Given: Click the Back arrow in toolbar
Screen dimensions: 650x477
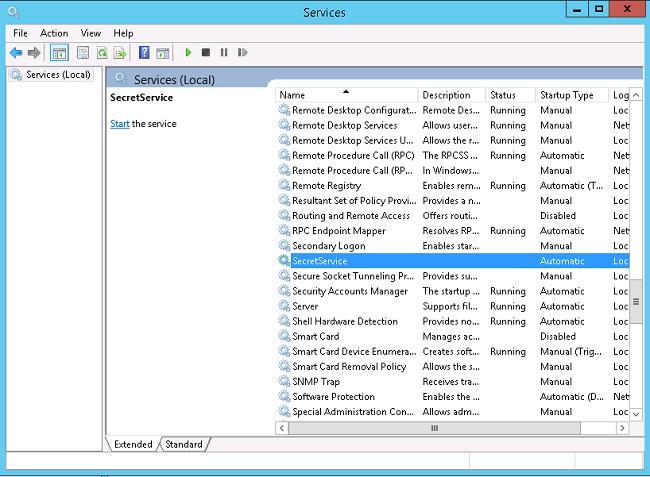Looking at the screenshot, I should tap(15, 52).
